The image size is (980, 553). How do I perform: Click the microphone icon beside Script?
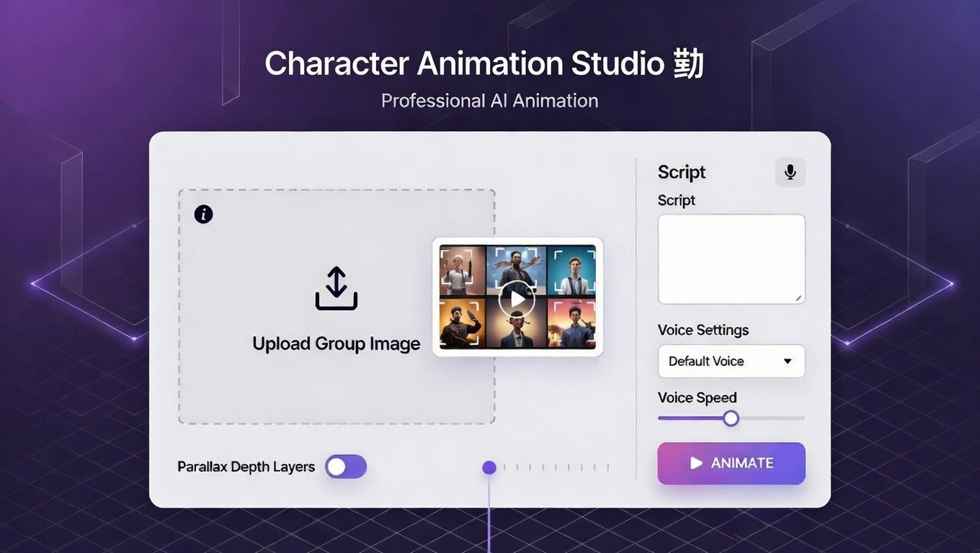pos(790,172)
